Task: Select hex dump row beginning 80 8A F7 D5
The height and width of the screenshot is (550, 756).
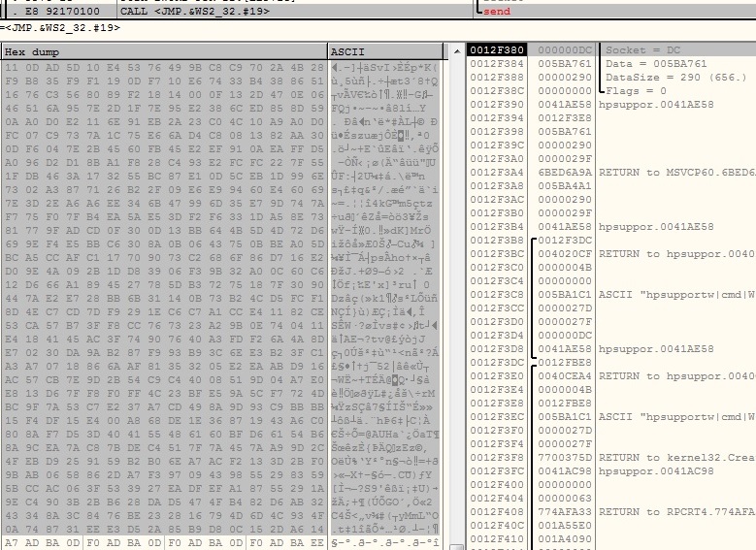Action: point(164,435)
